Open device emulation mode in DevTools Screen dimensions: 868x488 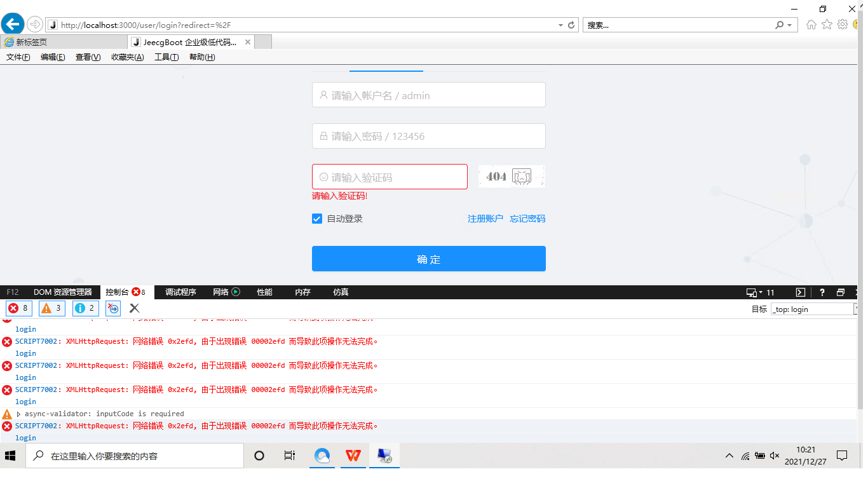coord(752,292)
